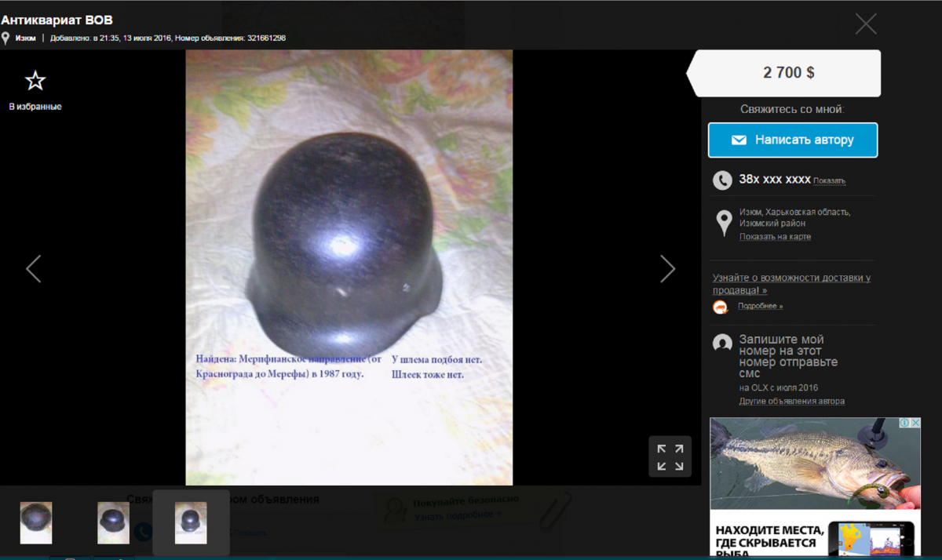942x560 pixels.
Task: Click the seller profile avatar icon
Action: (722, 343)
